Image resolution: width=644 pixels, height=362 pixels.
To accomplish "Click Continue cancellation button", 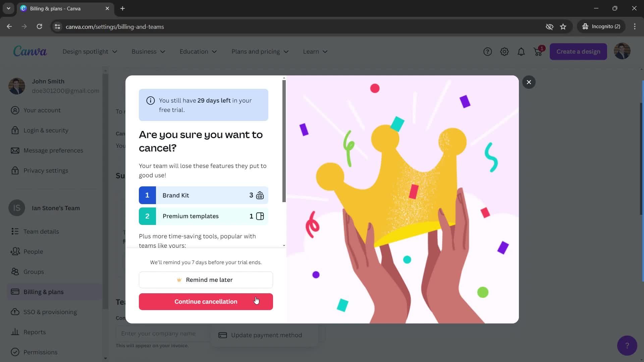I will pos(206,301).
